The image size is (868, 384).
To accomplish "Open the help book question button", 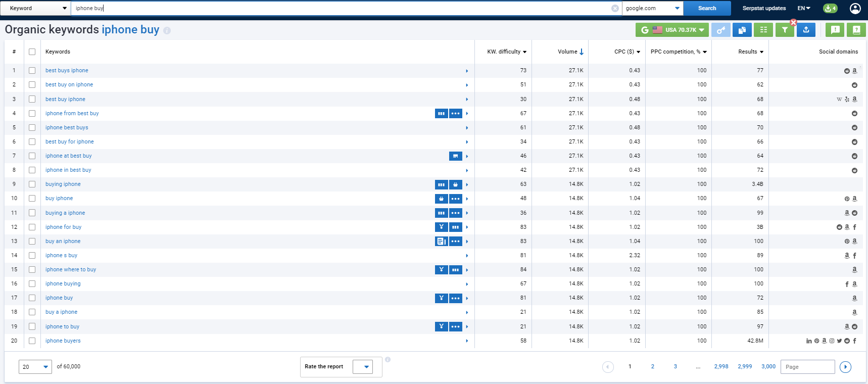I will [856, 30].
